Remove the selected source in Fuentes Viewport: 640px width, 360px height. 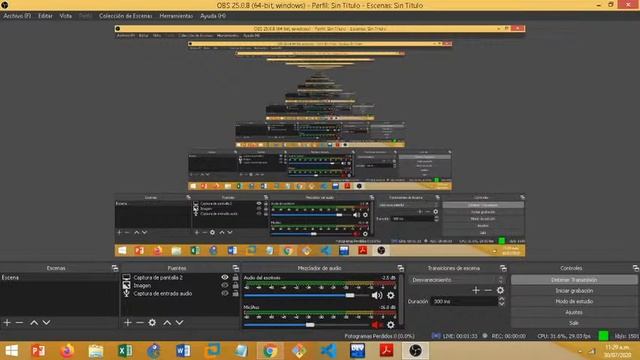click(140, 322)
